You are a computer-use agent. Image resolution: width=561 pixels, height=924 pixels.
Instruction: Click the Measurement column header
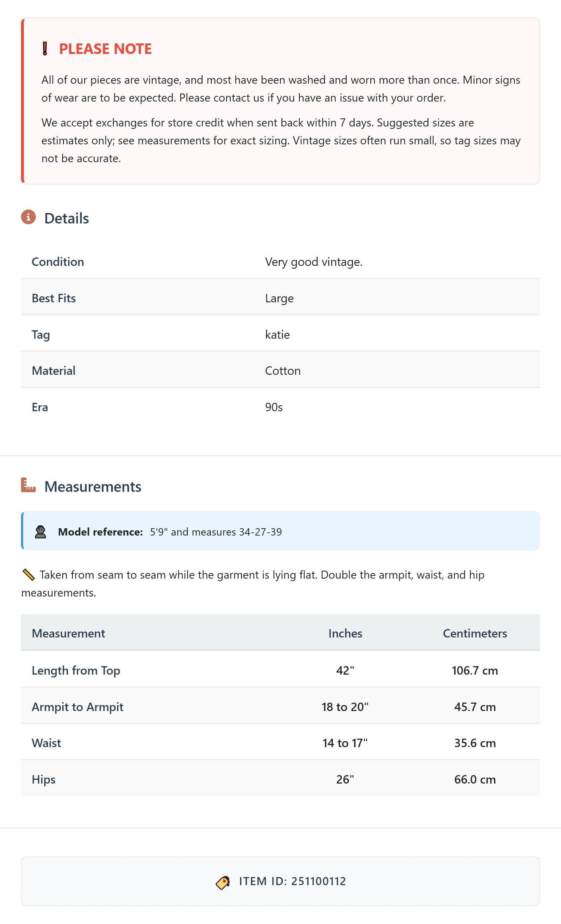pos(68,633)
